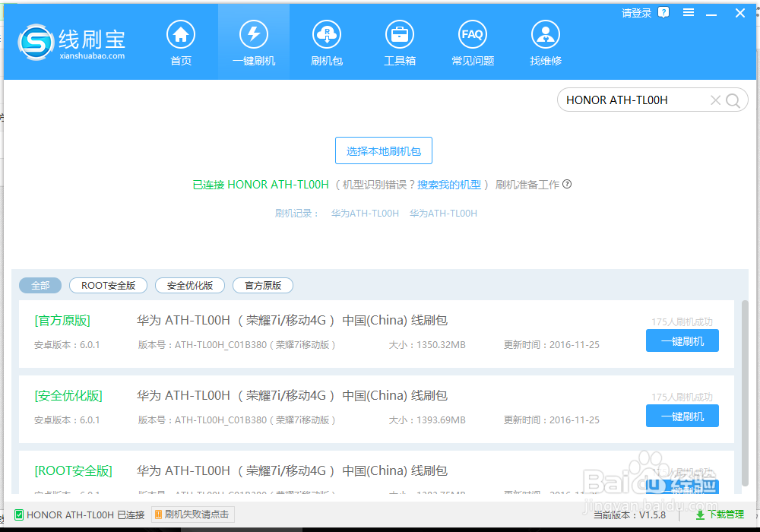Image resolution: width=760 pixels, height=532 pixels.
Task: Click the green connected status icon in status bar
Action: tap(18, 515)
